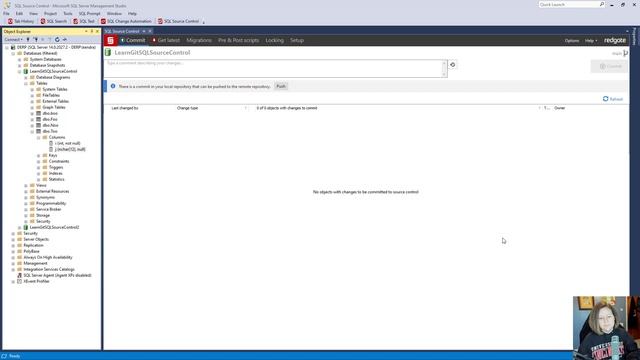Click the blue info icon in notification bar
The image size is (640, 360).
coord(113,86)
